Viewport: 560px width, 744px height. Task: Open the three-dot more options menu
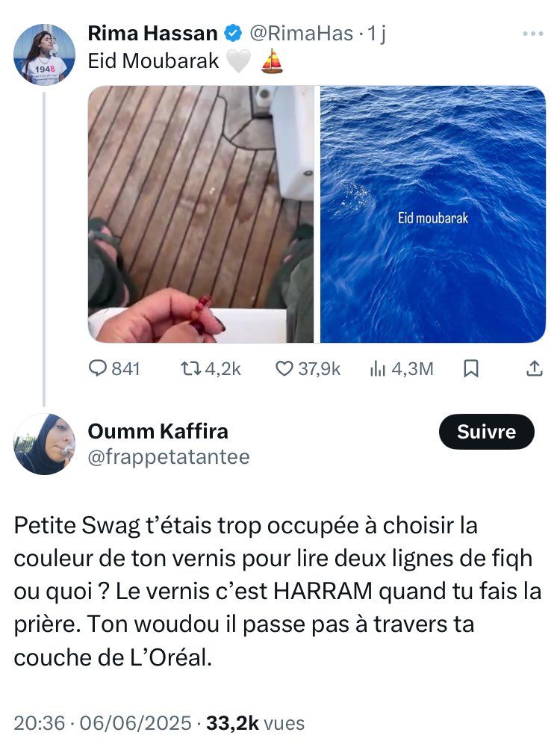(x=533, y=34)
